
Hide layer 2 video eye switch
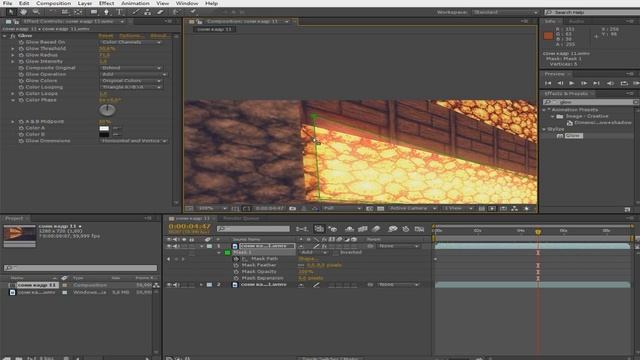pyautogui.click(x=169, y=285)
